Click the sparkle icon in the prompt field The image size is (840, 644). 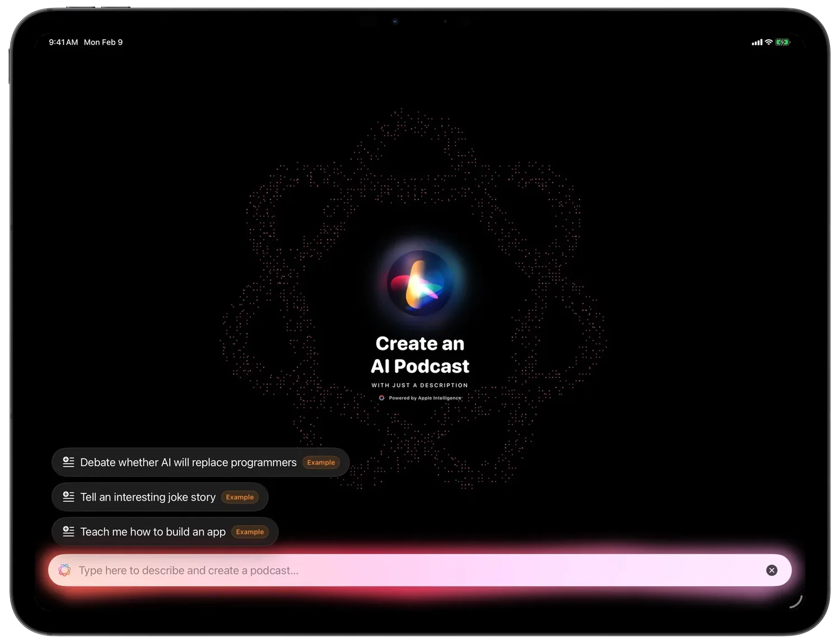coord(65,570)
